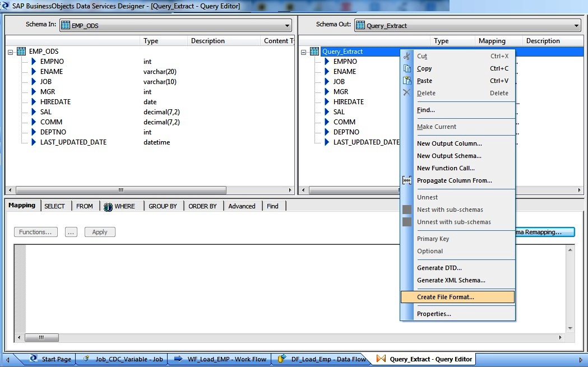Click the EMP_ODS table icon in the tree
This screenshot has height=367, width=588.
(21, 52)
